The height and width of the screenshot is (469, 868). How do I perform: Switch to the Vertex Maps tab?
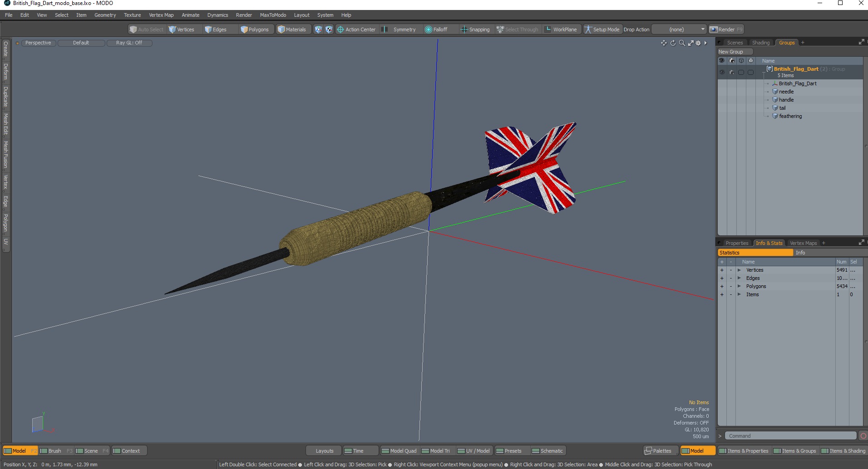point(803,243)
